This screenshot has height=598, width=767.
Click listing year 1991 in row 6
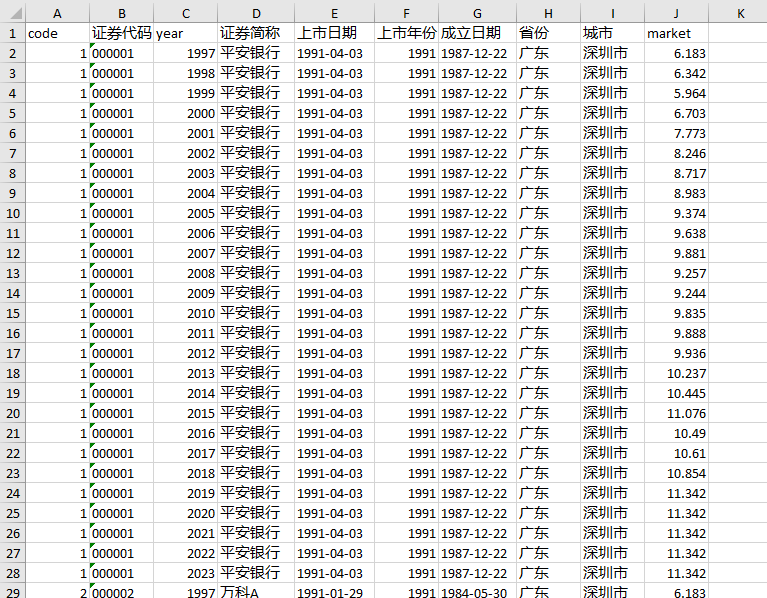coord(406,133)
